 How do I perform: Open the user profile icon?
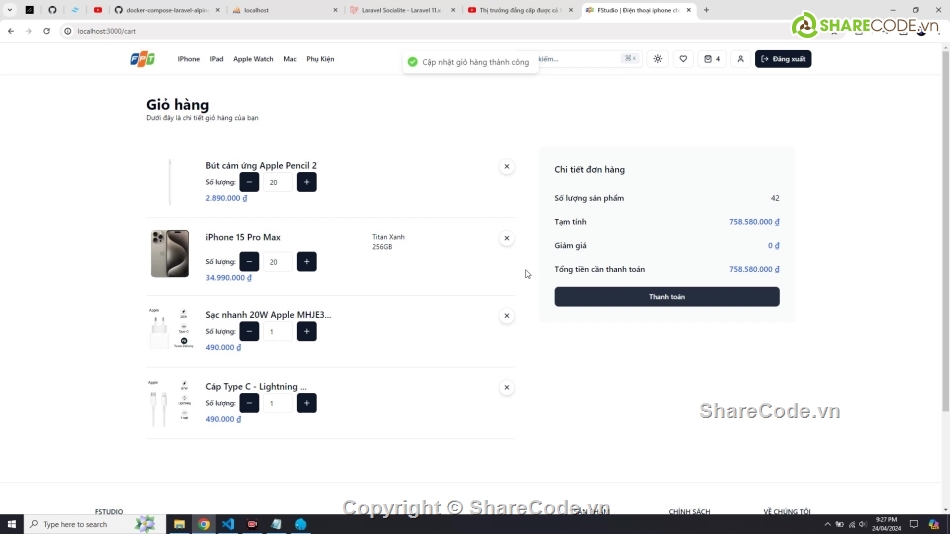(740, 59)
